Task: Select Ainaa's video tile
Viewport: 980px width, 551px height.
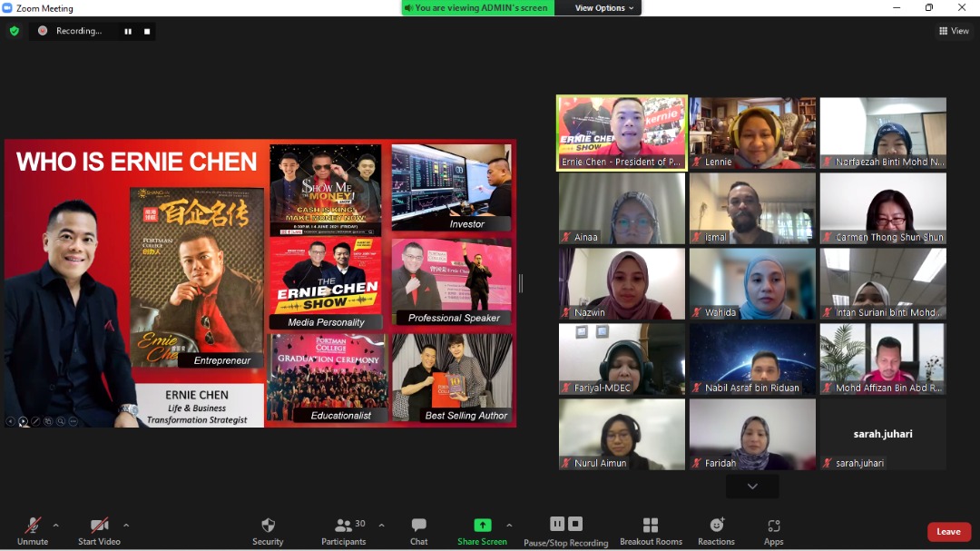Action: 622,208
